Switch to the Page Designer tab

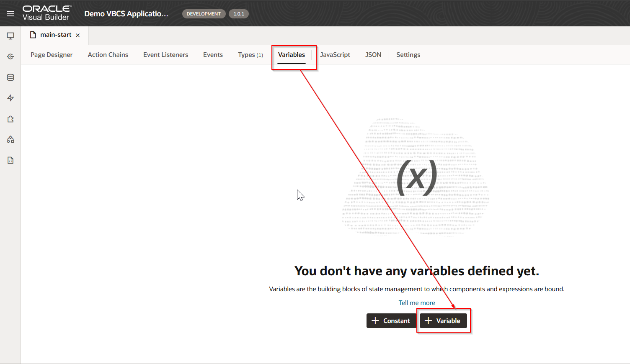[x=52, y=55]
